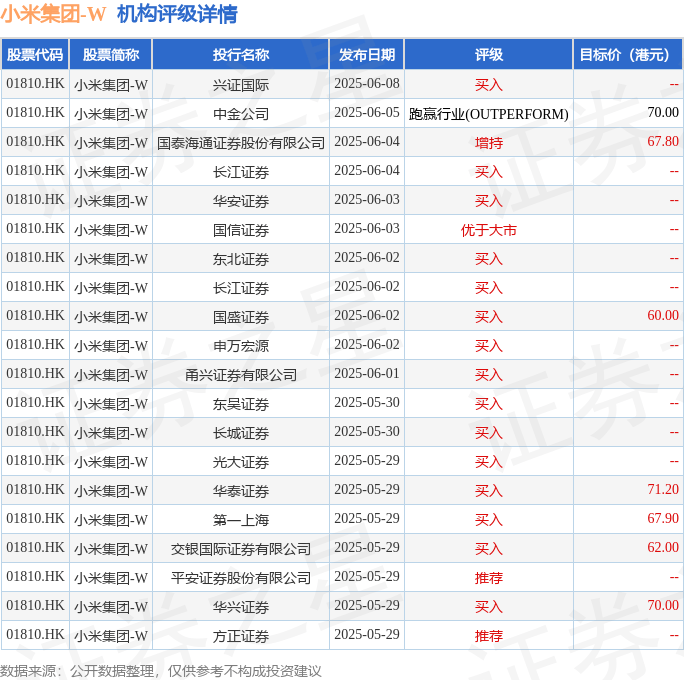The height and width of the screenshot is (680, 684).
Task: Click the 机构评级详情 heading
Action: pos(177,14)
